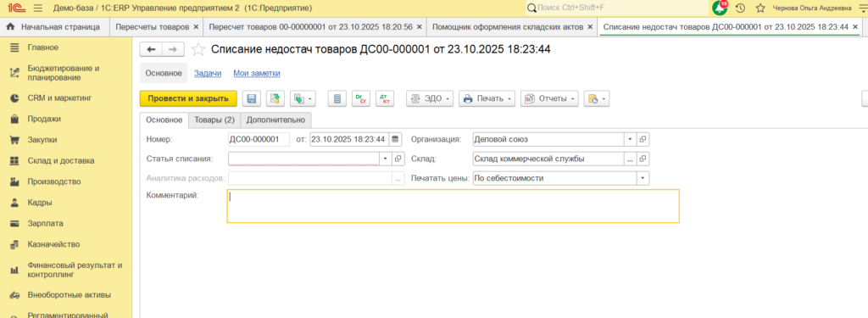Show ДтКт postings icon

click(x=385, y=98)
